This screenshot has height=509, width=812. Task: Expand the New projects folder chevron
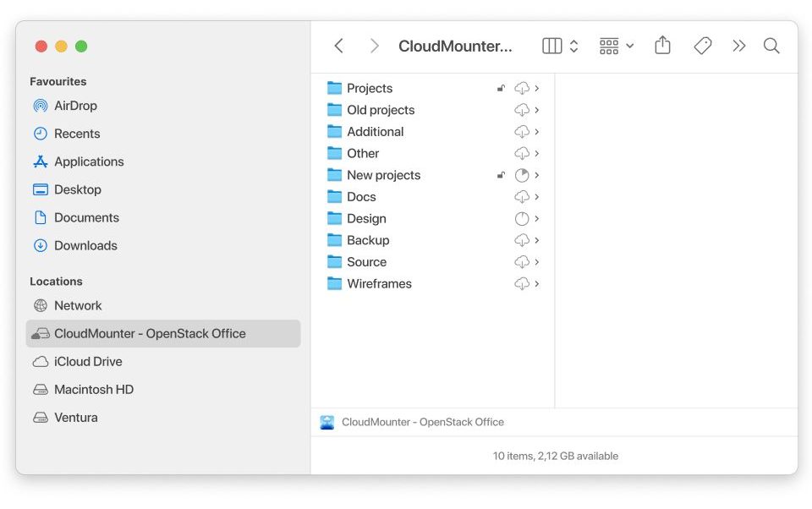click(537, 175)
